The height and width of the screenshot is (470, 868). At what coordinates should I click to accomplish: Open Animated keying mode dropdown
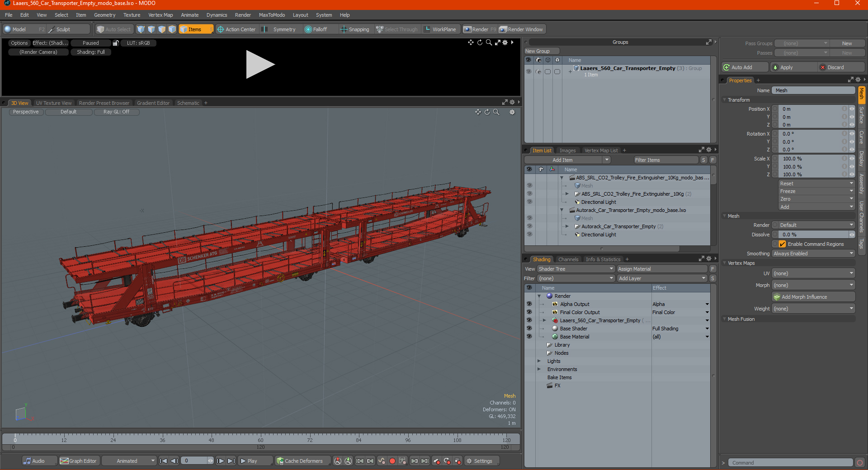(129, 461)
